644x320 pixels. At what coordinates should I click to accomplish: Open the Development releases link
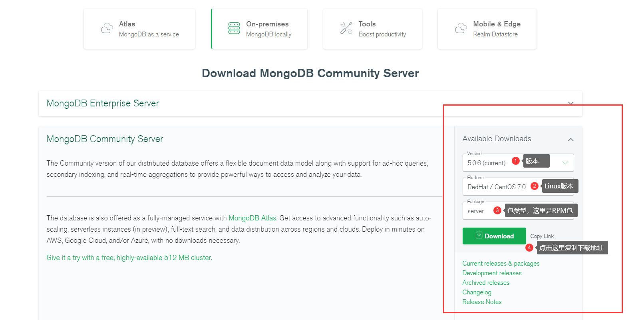point(492,273)
